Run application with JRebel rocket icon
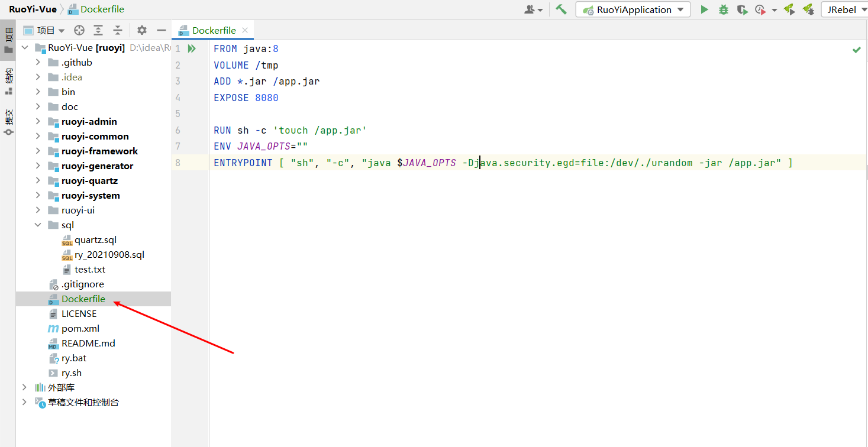The width and height of the screenshot is (868, 447). click(x=791, y=9)
